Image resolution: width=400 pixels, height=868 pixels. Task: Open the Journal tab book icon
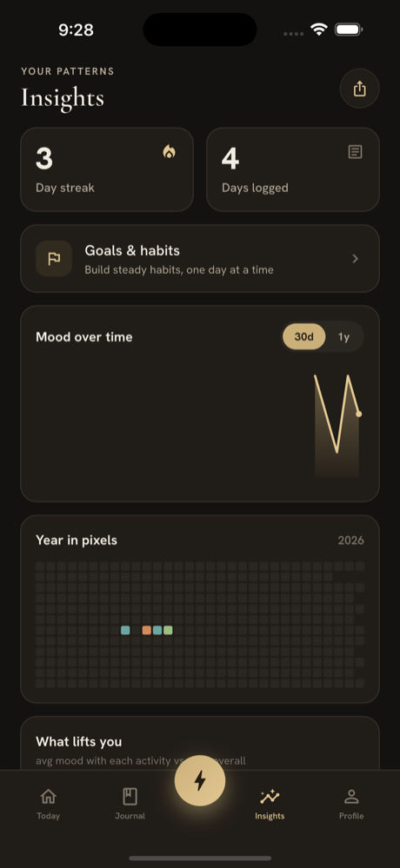[x=130, y=797]
